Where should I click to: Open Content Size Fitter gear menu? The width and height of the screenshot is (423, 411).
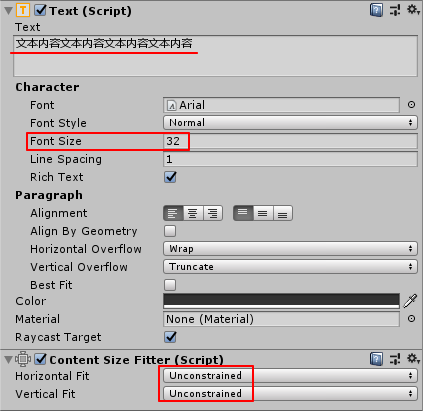pos(413,359)
